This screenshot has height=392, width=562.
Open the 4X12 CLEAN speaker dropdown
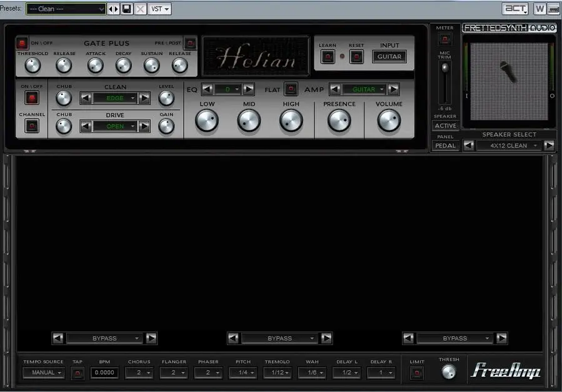click(x=509, y=146)
